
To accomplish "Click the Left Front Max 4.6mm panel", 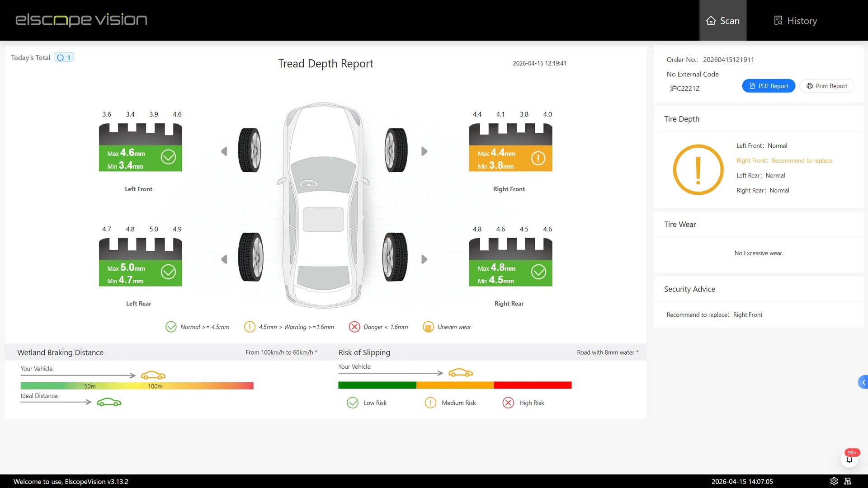I will [141, 158].
